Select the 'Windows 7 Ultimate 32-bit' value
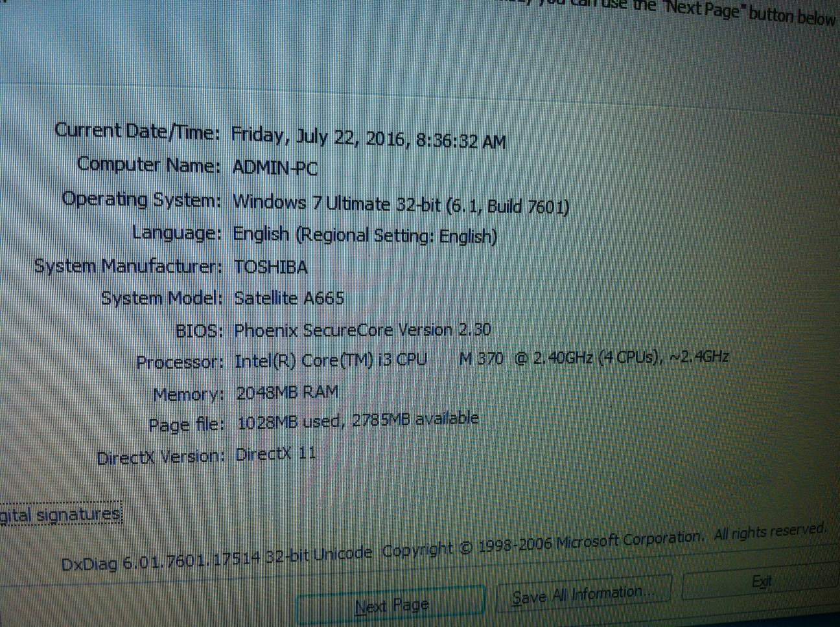 [x=401, y=205]
